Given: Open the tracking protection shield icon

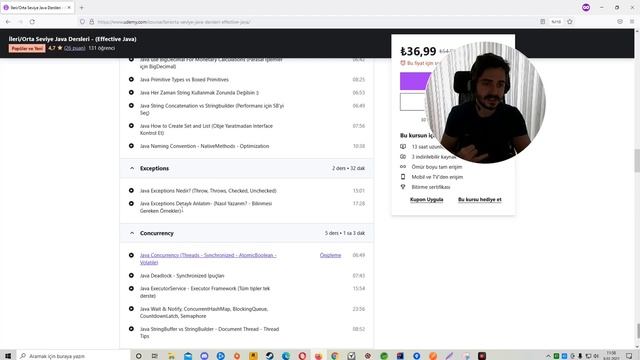Looking at the screenshot, I should pyautogui.click(x=82, y=22).
